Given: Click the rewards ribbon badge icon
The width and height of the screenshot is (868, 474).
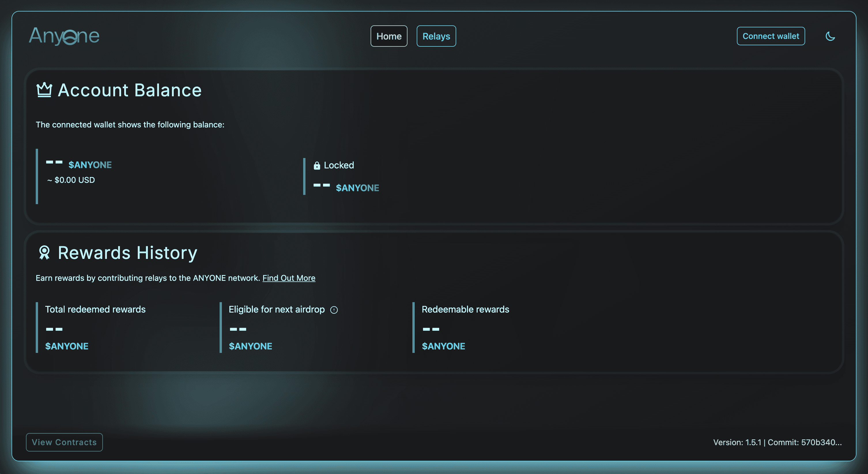Looking at the screenshot, I should tap(44, 253).
